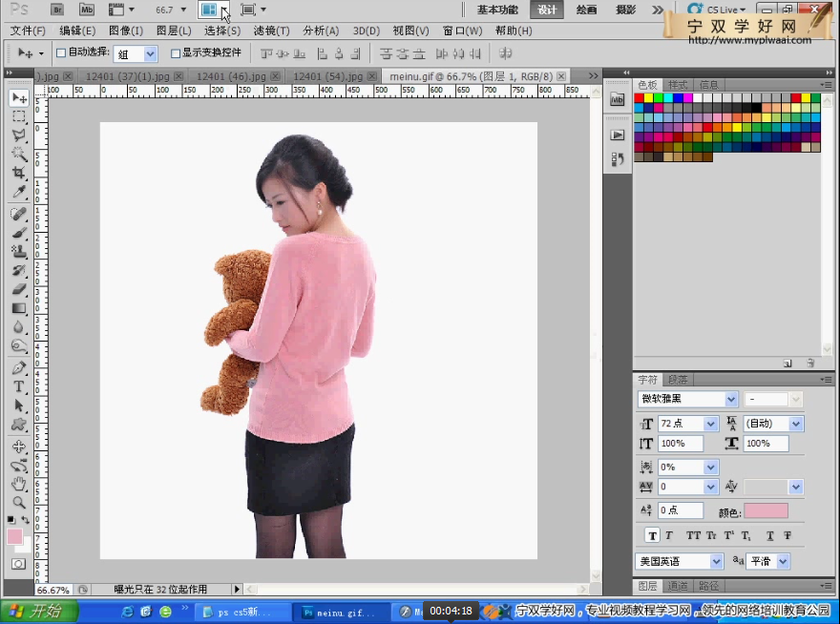Viewport: 840px width, 624px height.
Task: Swap foreground and background colors
Action: [x=25, y=520]
